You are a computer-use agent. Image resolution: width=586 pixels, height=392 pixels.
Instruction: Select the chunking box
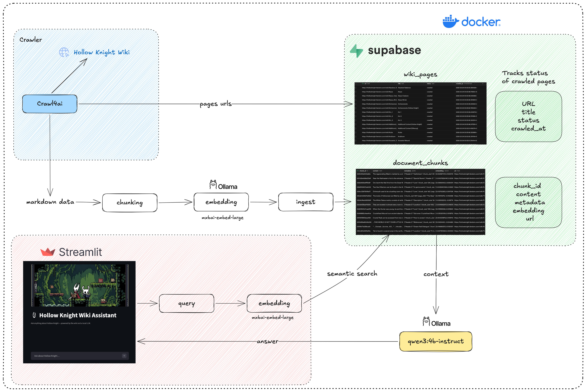[130, 203]
